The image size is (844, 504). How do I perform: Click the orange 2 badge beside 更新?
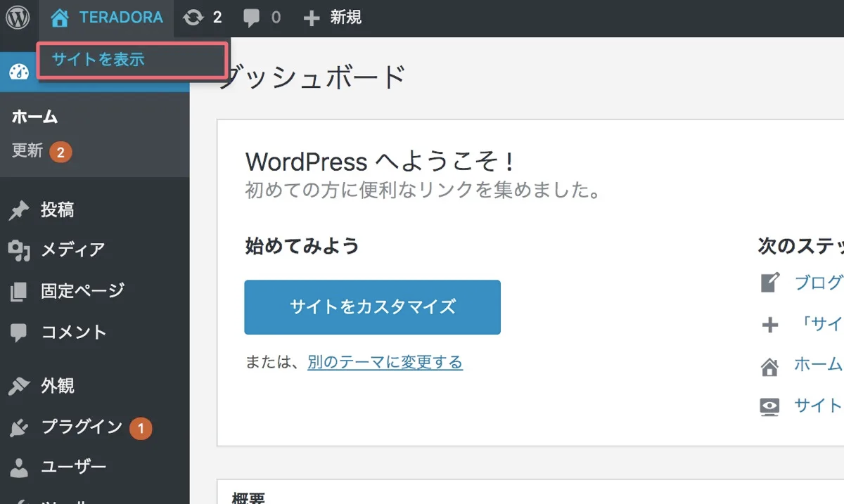[60, 151]
